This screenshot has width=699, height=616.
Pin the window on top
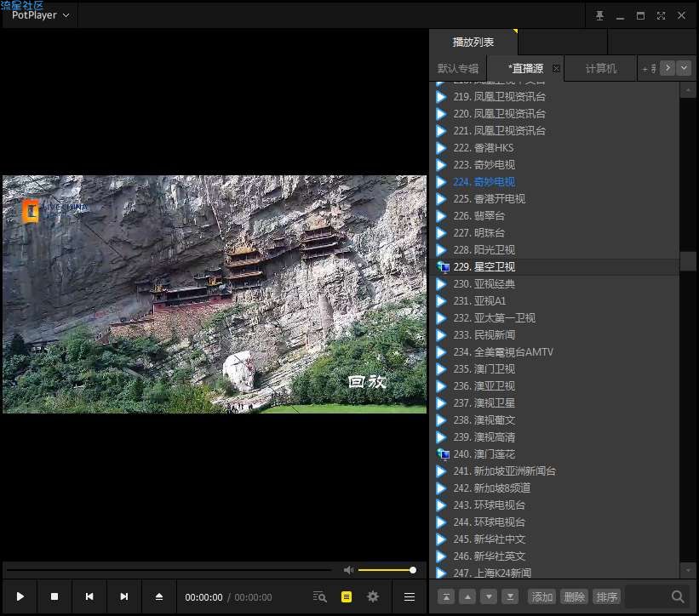(600, 15)
